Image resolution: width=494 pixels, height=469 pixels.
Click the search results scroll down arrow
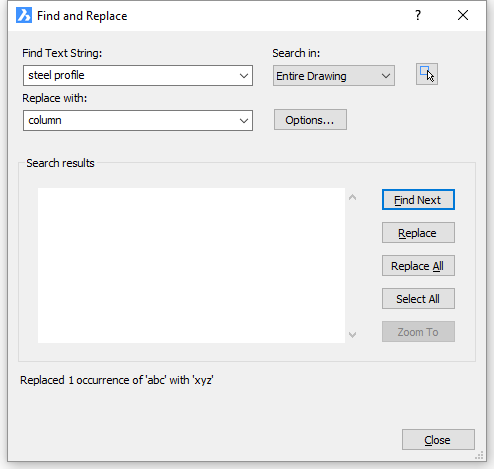tap(352, 334)
